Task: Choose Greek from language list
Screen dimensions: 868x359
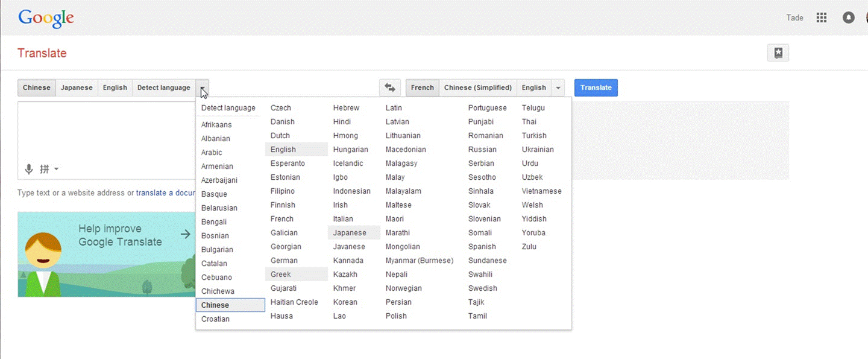Action: pos(296,275)
